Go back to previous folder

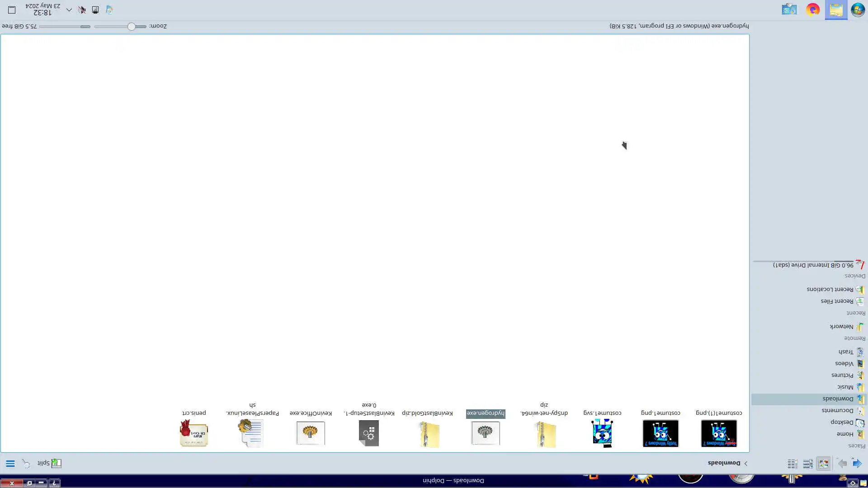pyautogui.click(x=842, y=464)
